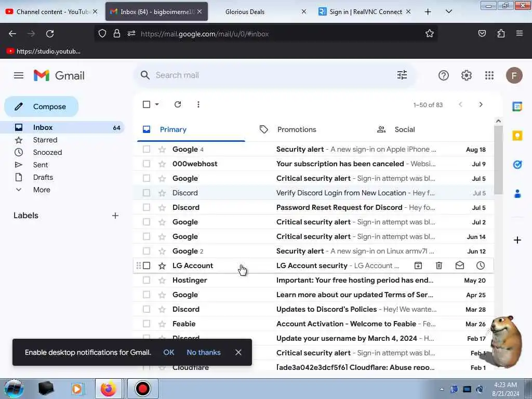Check the LG Account email checkbox
532x399 pixels.
pos(146,265)
